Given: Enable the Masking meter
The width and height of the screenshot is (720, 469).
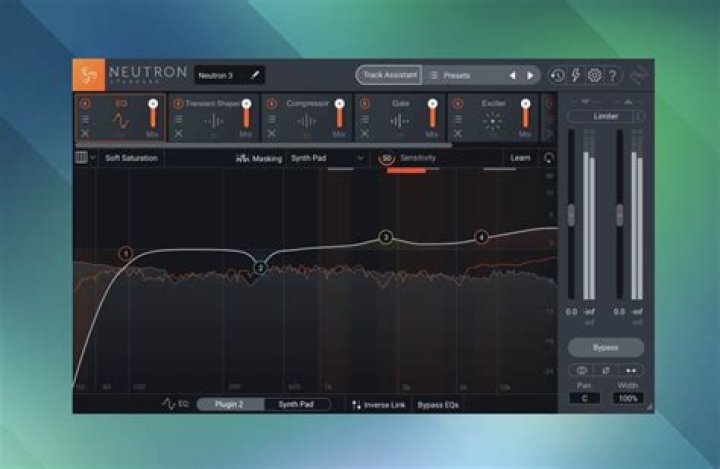Looking at the screenshot, I should tap(259, 158).
